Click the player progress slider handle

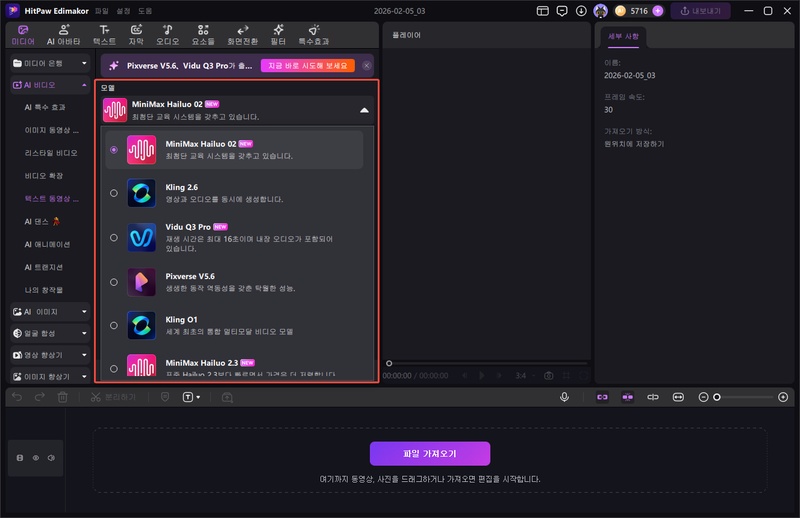click(389, 363)
